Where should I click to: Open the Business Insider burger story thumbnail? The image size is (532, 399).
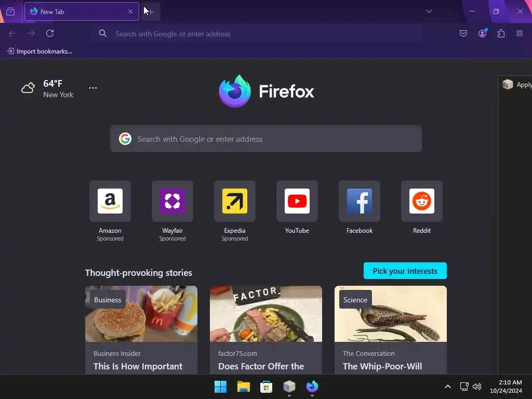point(141,314)
